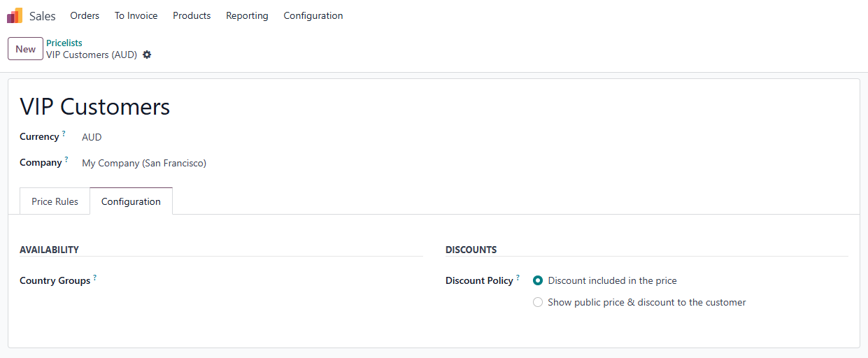Click the Currency help question mark
The width and height of the screenshot is (868, 358).
pos(64,133)
